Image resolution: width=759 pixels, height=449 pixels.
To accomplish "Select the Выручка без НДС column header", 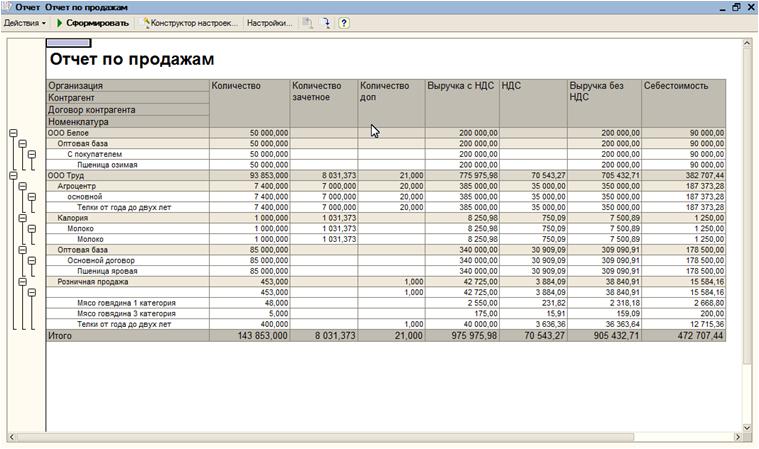I will pos(605,104).
